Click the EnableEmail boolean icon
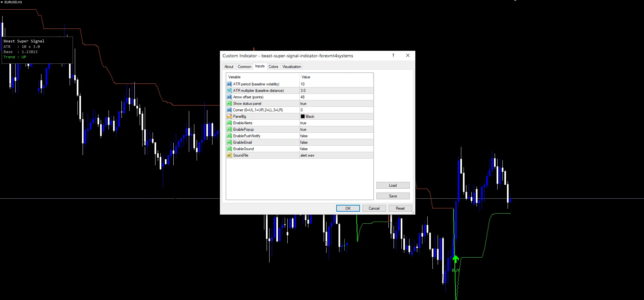 point(229,142)
